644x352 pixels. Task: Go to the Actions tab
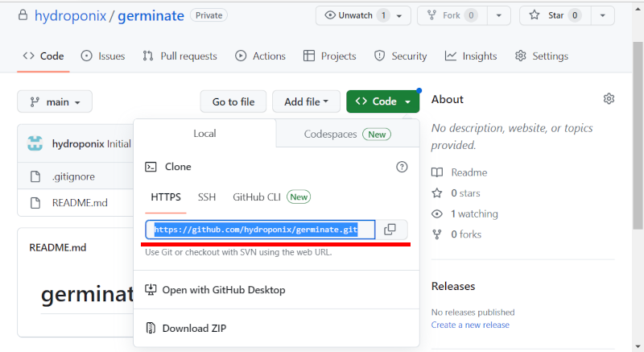(x=260, y=56)
